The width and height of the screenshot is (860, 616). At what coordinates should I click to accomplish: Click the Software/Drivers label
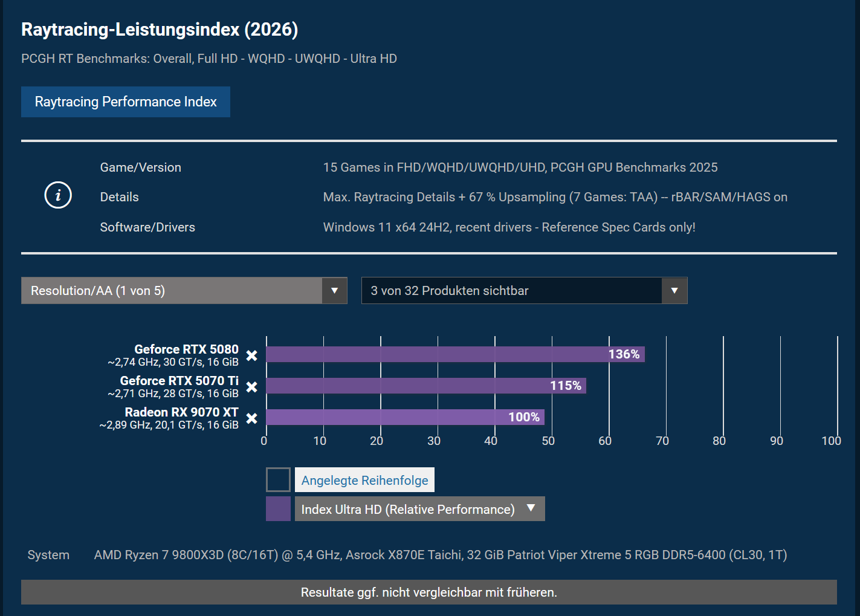147,227
